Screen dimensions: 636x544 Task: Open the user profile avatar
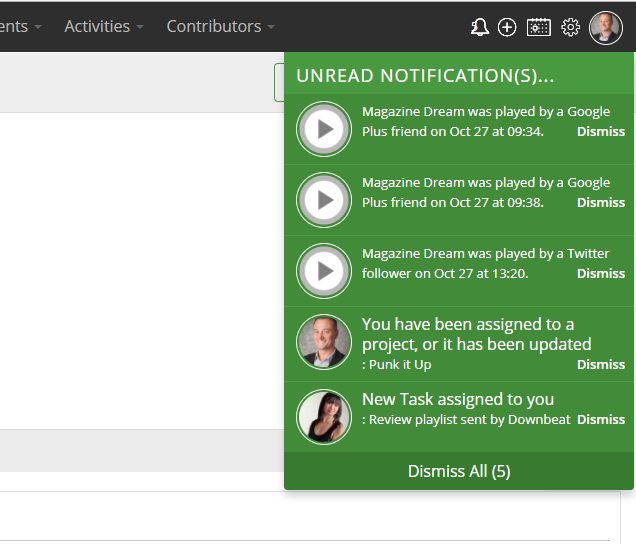[x=606, y=28]
